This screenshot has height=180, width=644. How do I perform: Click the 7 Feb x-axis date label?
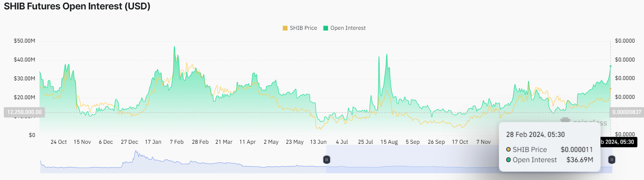[176, 142]
